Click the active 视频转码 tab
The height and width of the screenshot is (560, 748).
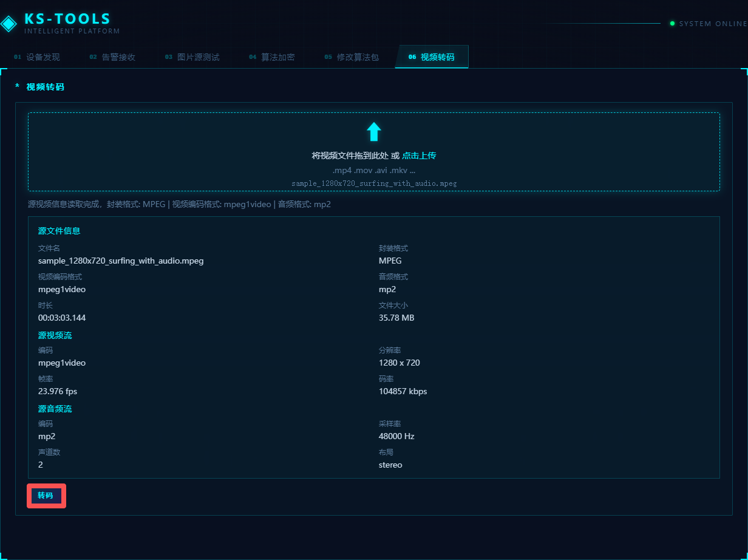(432, 57)
